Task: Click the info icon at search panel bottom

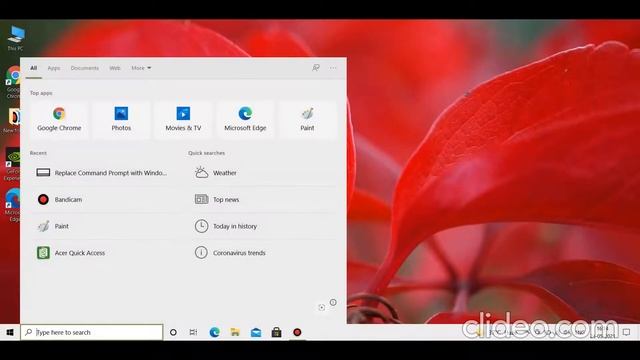Action: 333,302
